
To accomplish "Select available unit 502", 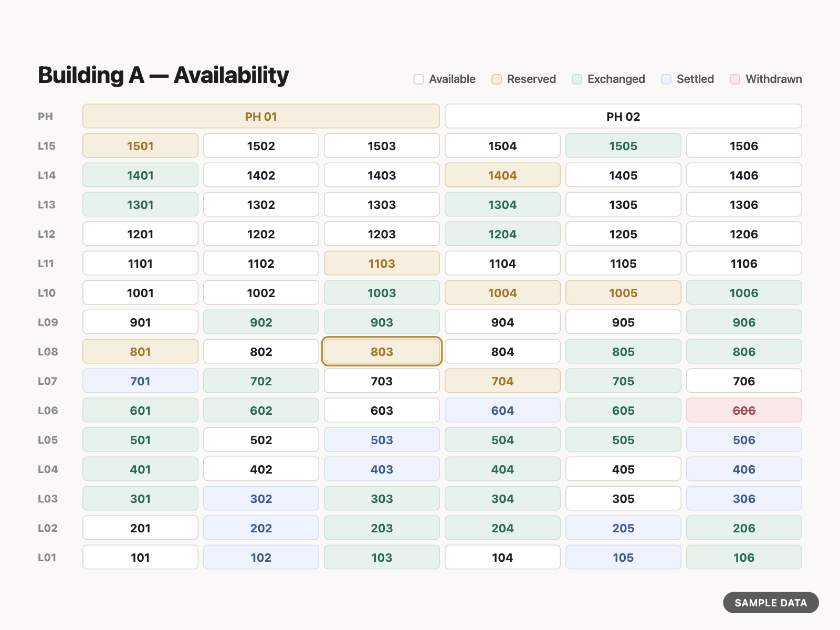I will (261, 439).
